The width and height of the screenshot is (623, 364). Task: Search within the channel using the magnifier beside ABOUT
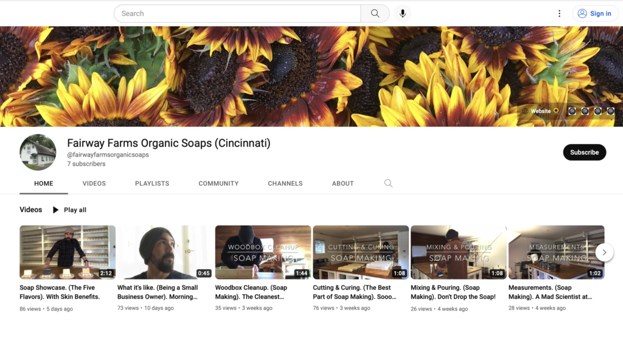click(388, 183)
